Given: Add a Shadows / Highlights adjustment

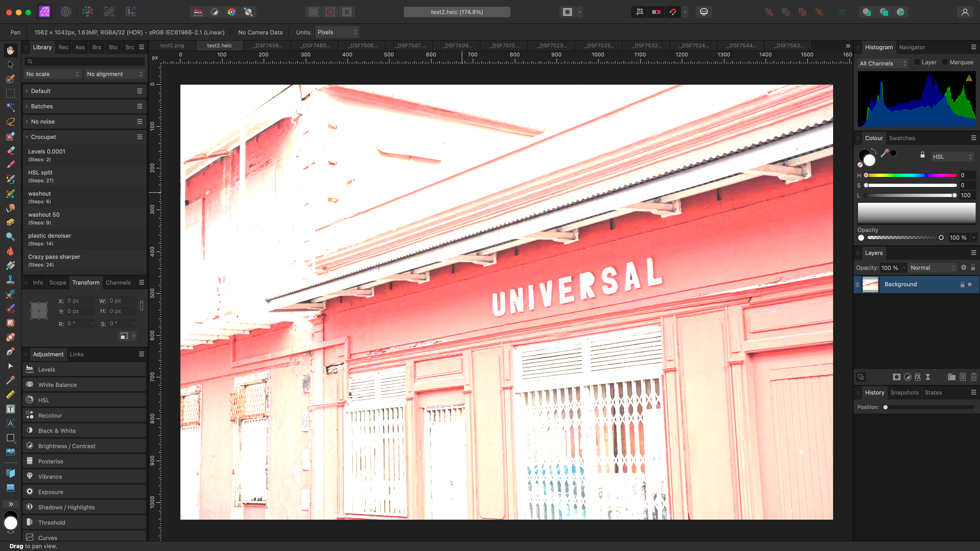Looking at the screenshot, I should (84, 507).
